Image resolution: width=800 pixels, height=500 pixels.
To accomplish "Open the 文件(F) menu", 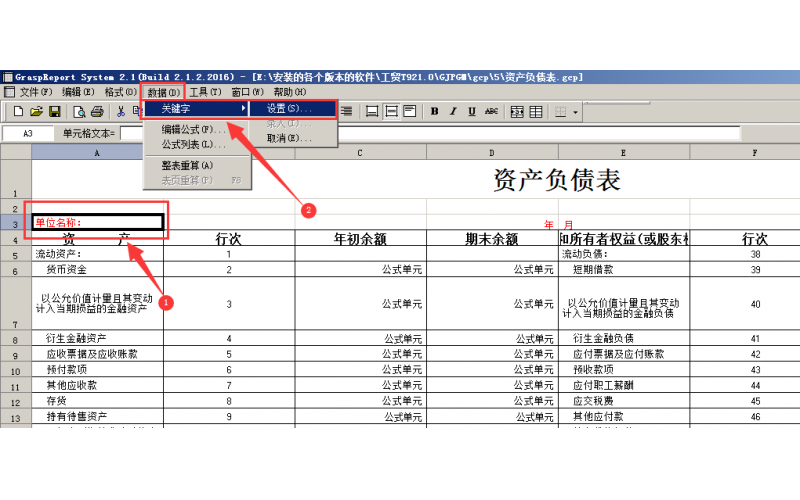I will 36,92.
